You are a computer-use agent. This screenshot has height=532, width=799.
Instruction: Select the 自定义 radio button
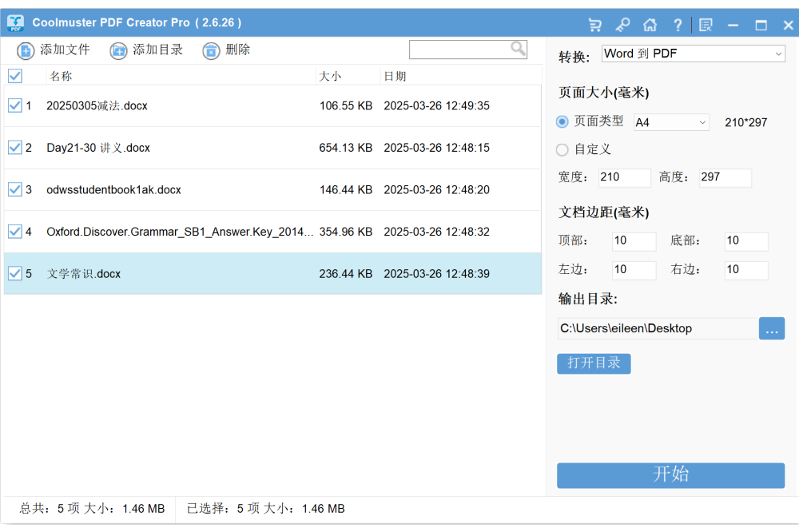pyautogui.click(x=562, y=149)
